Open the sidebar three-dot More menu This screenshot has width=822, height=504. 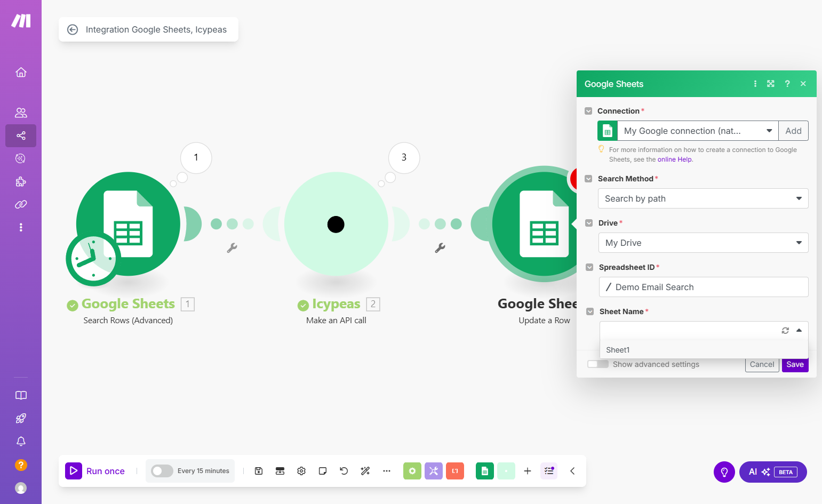[21, 227]
